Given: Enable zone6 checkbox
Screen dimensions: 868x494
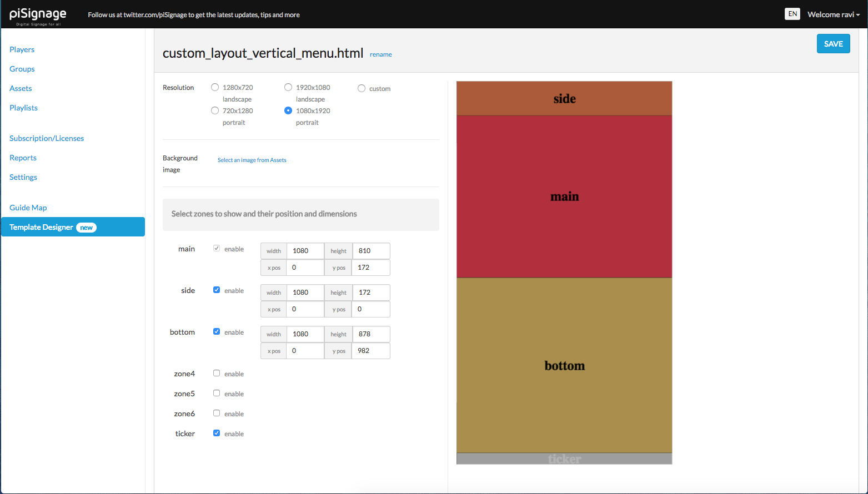Looking at the screenshot, I should pos(217,413).
